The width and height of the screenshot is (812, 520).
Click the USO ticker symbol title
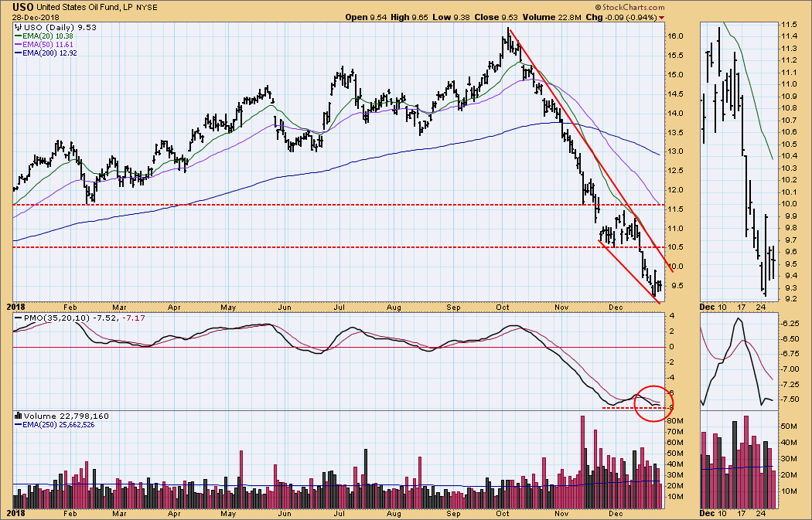click(22, 7)
